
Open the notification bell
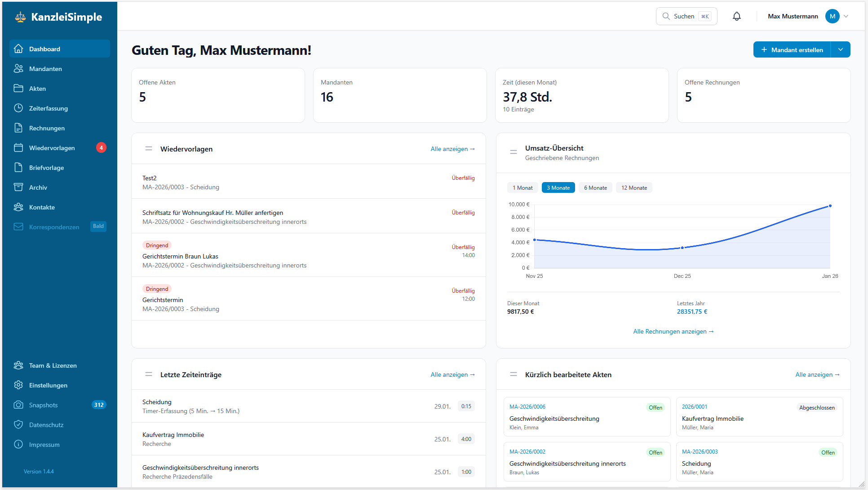click(736, 16)
